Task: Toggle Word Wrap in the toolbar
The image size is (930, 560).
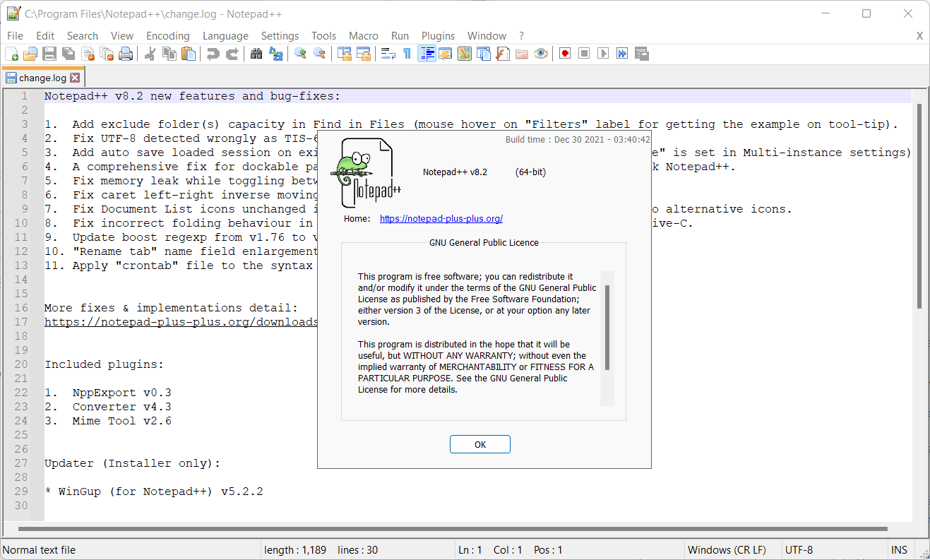Action: 388,54
